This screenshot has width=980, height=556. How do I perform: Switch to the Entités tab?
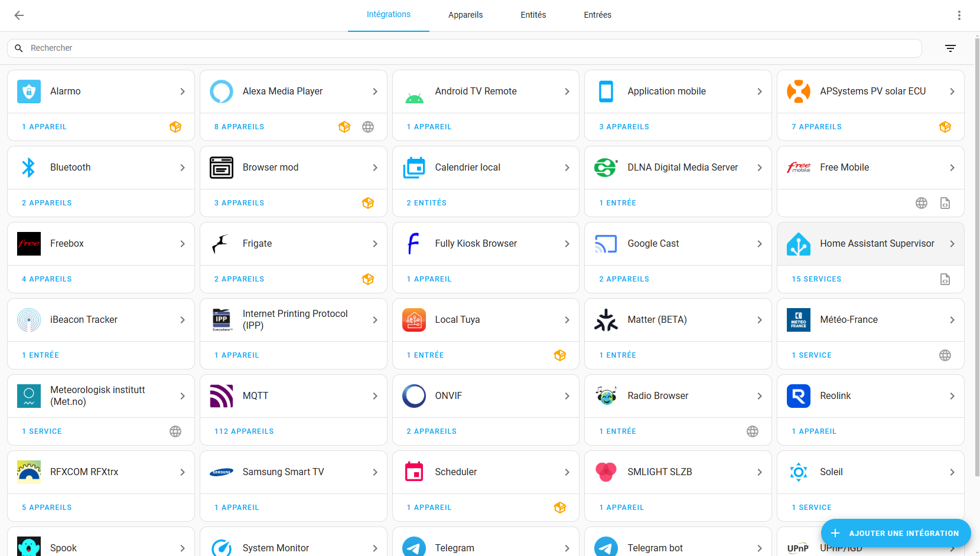click(533, 15)
